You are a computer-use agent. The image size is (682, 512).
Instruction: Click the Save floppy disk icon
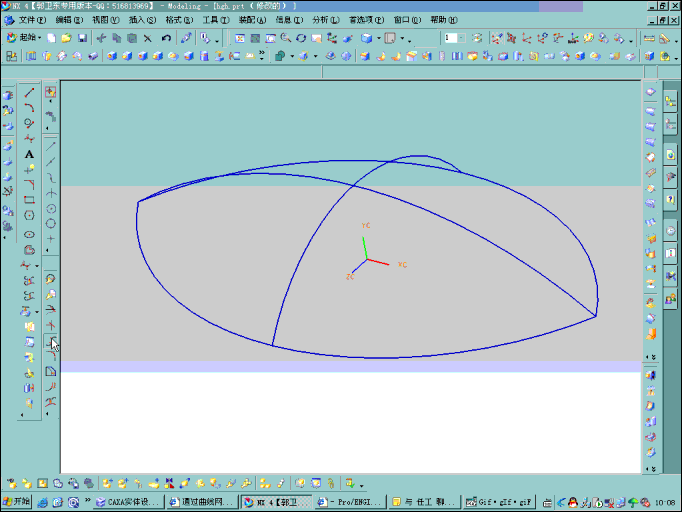tap(82, 38)
